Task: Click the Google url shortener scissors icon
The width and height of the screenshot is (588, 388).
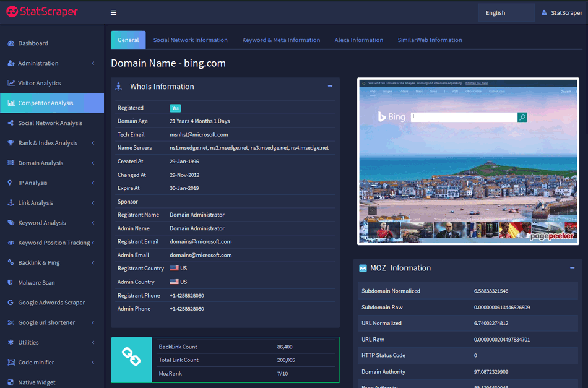Action: click(11, 322)
